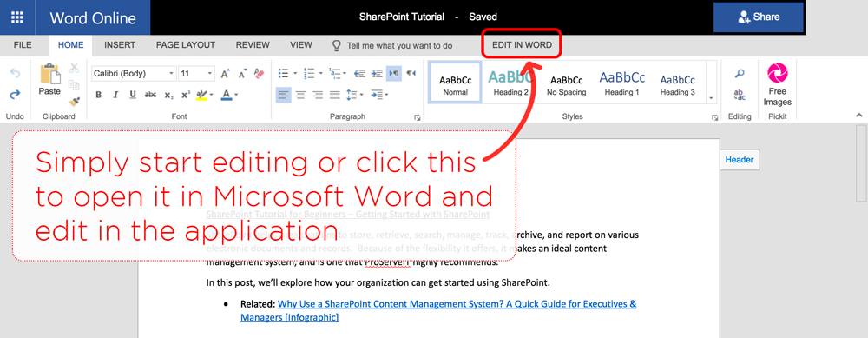Toggle left-to-right text direction

(x=393, y=73)
